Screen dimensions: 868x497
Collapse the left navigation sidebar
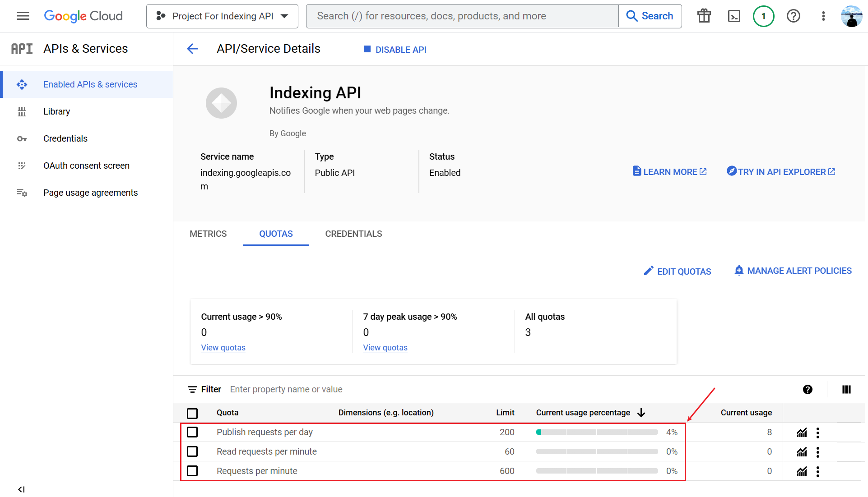coord(21,489)
